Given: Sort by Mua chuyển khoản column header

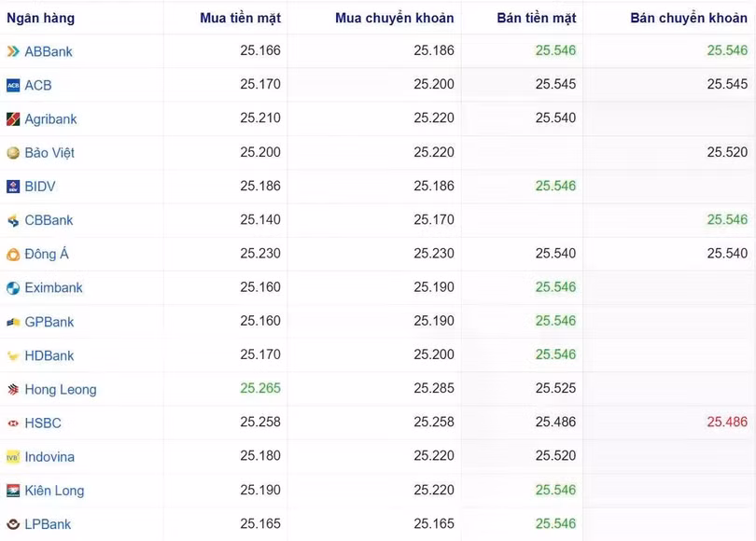Looking at the screenshot, I should click(395, 18).
